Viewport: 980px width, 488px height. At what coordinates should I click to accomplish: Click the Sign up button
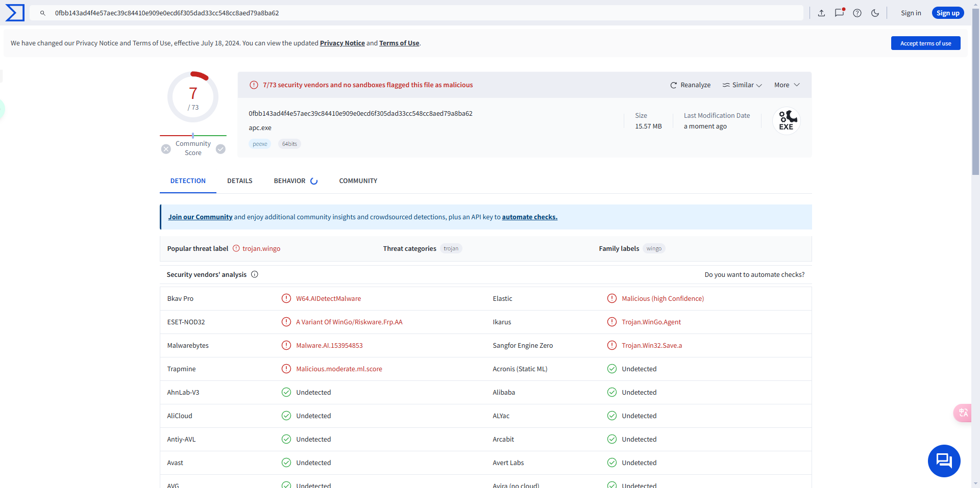tap(948, 13)
